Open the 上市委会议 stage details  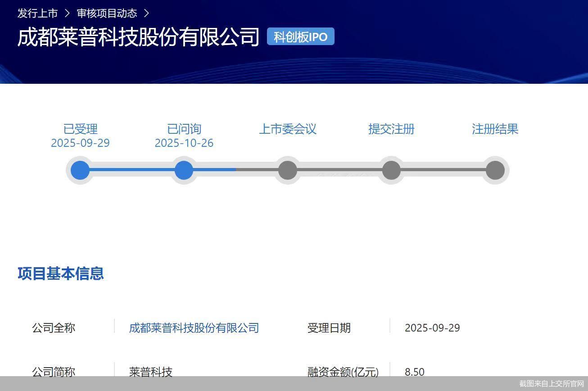click(289, 129)
